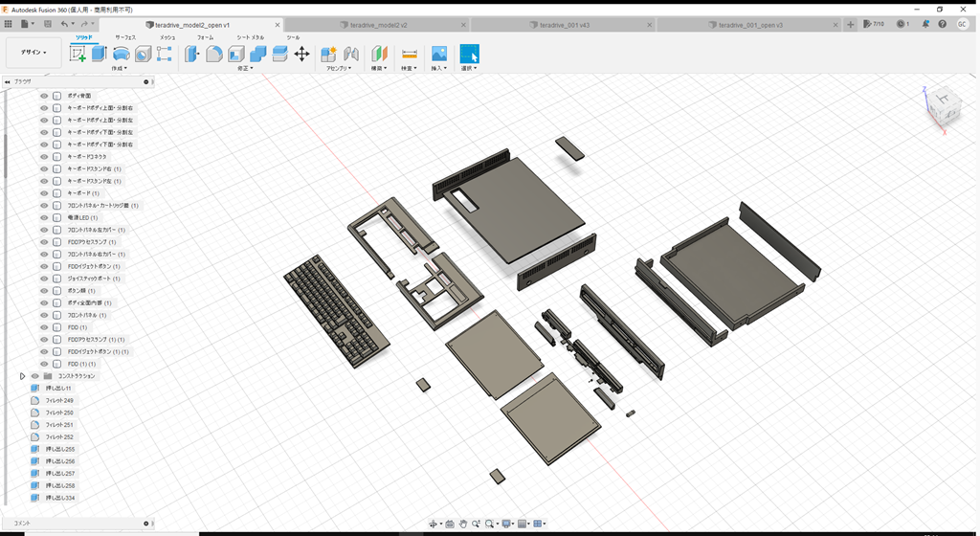Switch to the teradrive_001 v43 document tab
The width and height of the screenshot is (980, 536).
click(x=563, y=25)
